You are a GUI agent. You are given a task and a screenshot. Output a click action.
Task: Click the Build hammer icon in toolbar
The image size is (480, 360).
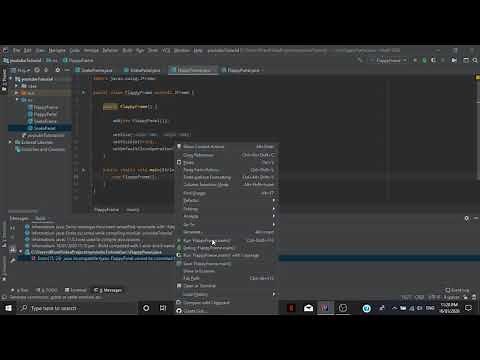(360, 60)
